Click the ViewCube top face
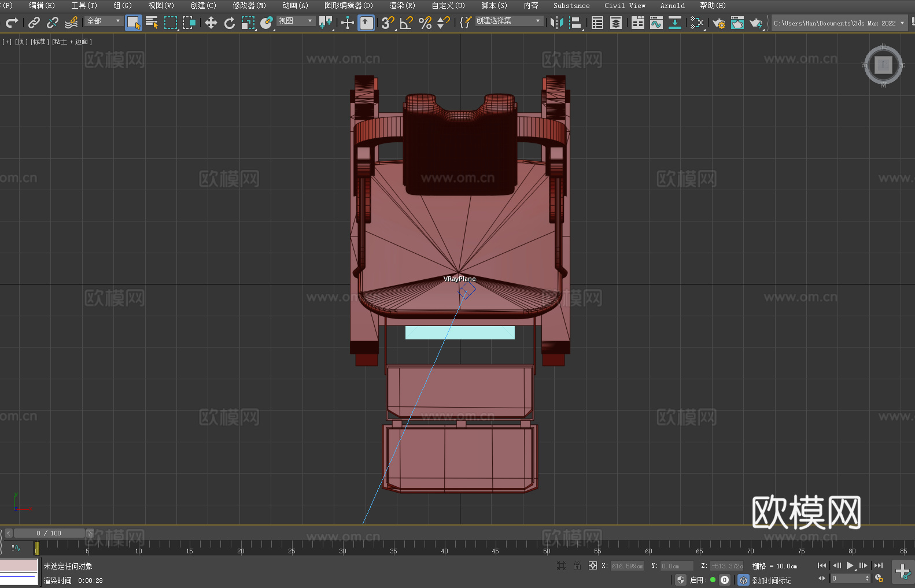 pyautogui.click(x=883, y=65)
